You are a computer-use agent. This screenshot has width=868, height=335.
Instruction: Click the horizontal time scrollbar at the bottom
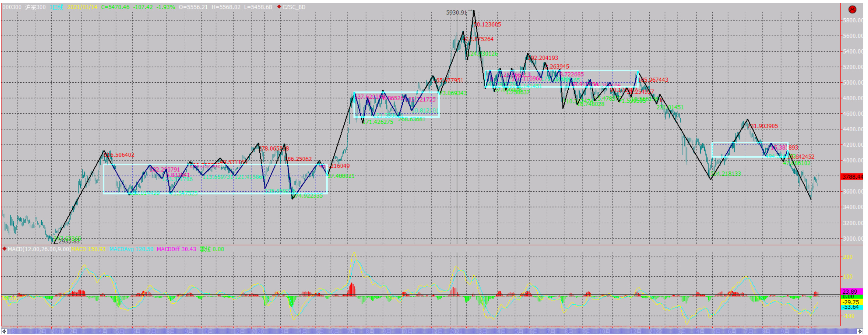tap(431, 332)
